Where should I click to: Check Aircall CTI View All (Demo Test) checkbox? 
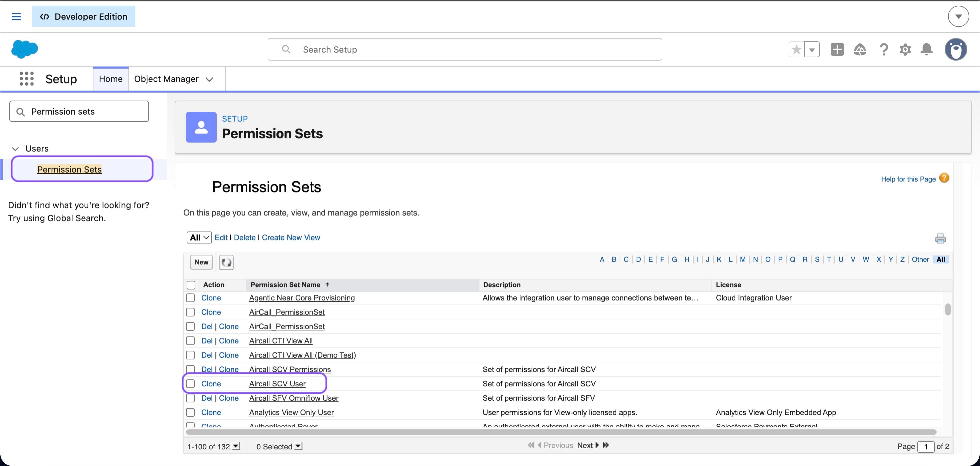(190, 355)
